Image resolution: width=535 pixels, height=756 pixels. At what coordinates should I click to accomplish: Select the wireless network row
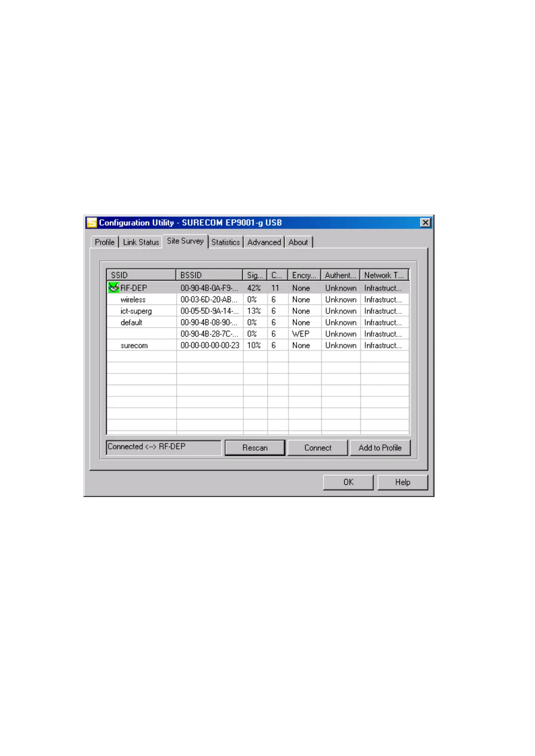(x=258, y=299)
